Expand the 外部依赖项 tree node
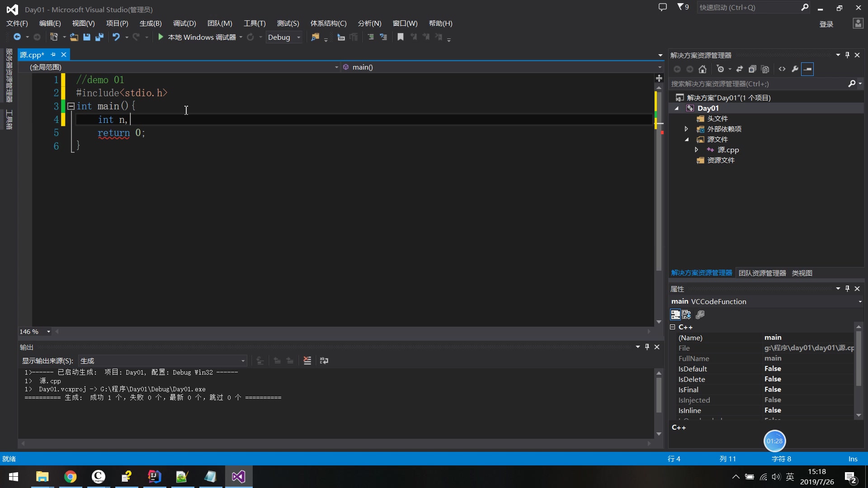Image resolution: width=868 pixels, height=488 pixels. pyautogui.click(x=686, y=129)
